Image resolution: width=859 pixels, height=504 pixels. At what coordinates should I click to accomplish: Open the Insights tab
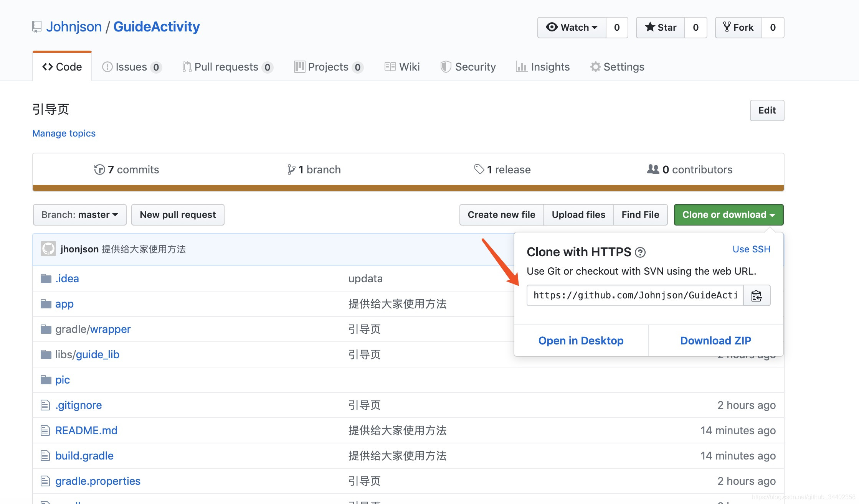click(543, 67)
